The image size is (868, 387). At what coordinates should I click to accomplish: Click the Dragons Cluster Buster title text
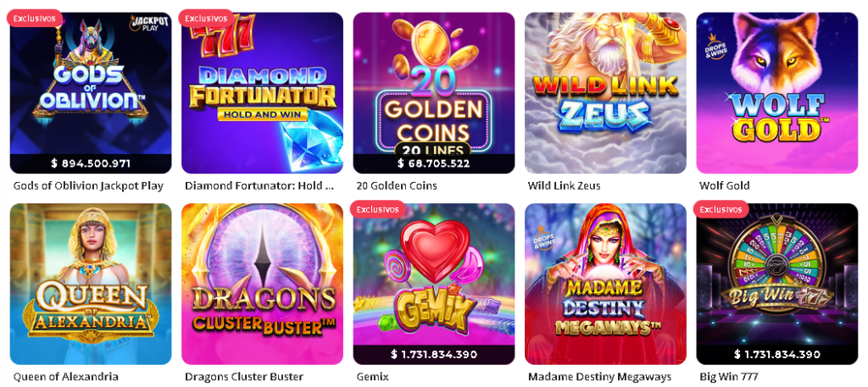pyautogui.click(x=244, y=377)
